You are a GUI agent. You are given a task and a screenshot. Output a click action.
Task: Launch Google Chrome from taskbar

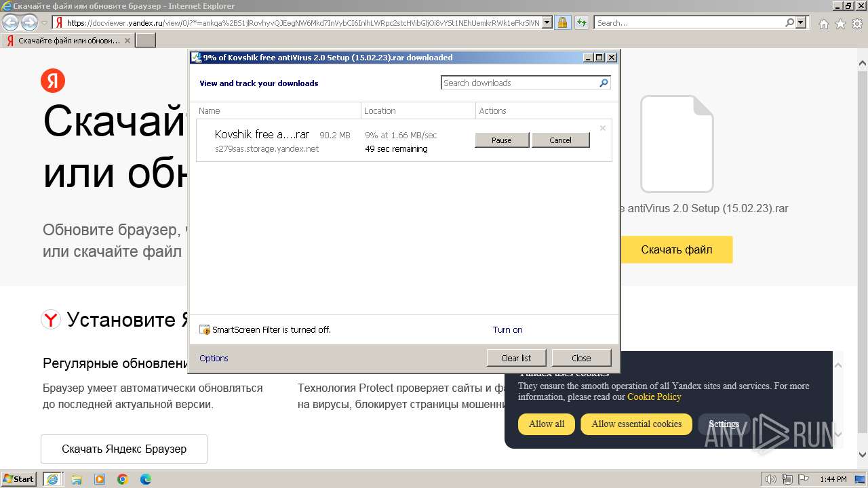pos(123,479)
